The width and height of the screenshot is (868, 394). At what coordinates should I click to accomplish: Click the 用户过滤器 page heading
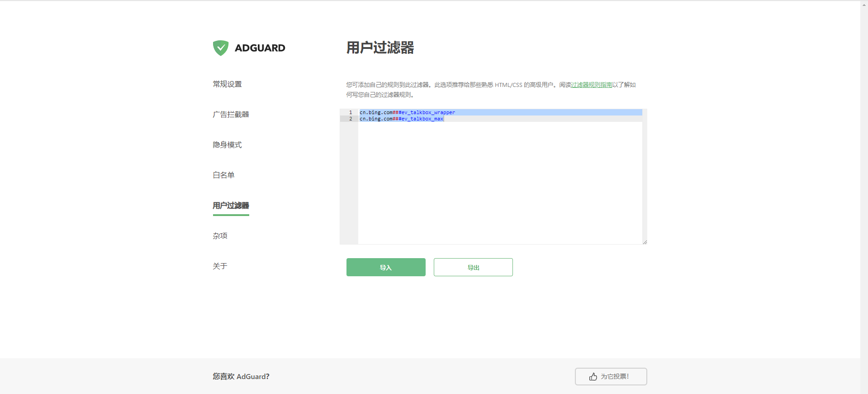point(380,48)
